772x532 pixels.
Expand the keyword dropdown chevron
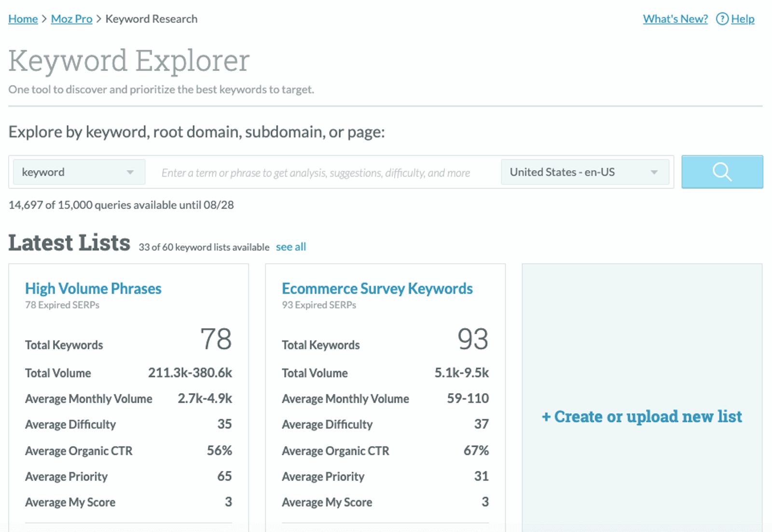[x=130, y=172]
